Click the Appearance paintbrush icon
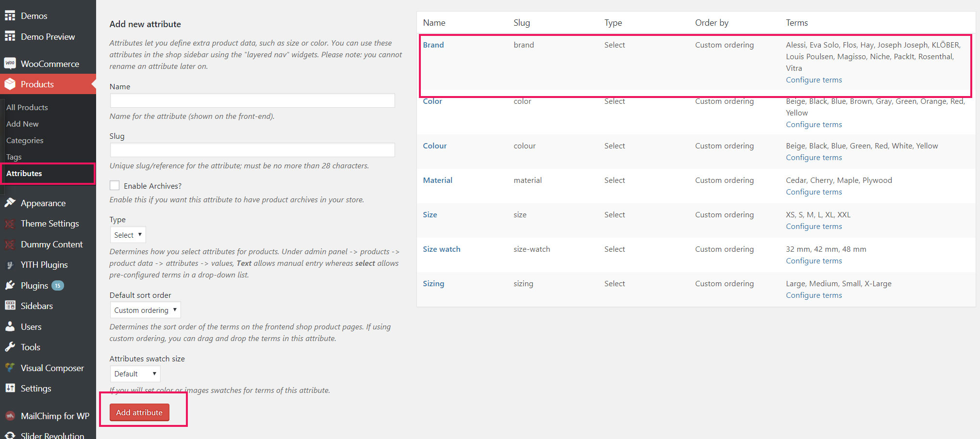Viewport: 980px width, 439px height. point(10,203)
